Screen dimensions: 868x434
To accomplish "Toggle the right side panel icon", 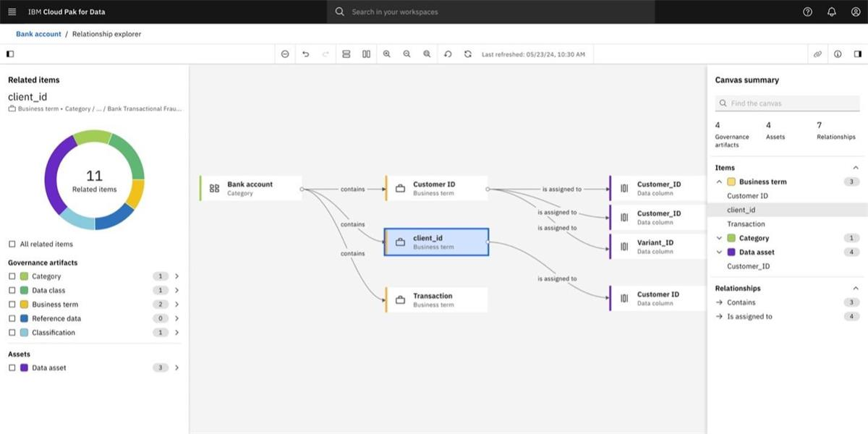I will [x=858, y=54].
